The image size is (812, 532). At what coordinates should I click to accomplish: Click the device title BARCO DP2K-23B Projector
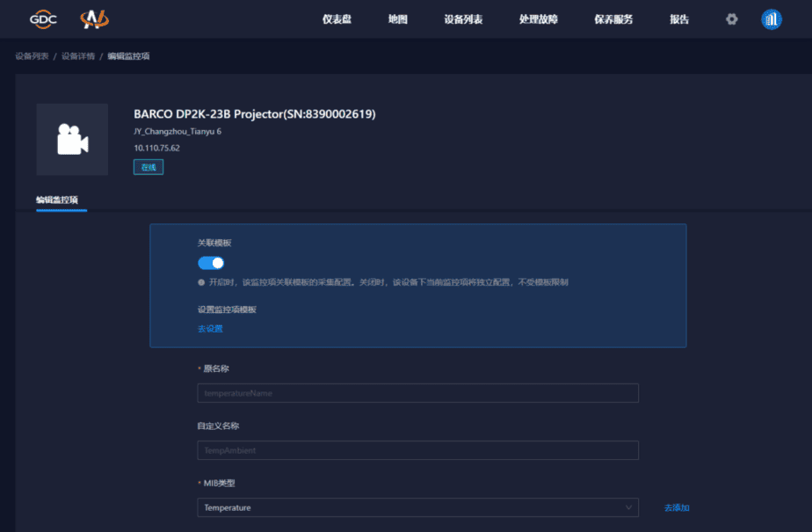pos(255,114)
